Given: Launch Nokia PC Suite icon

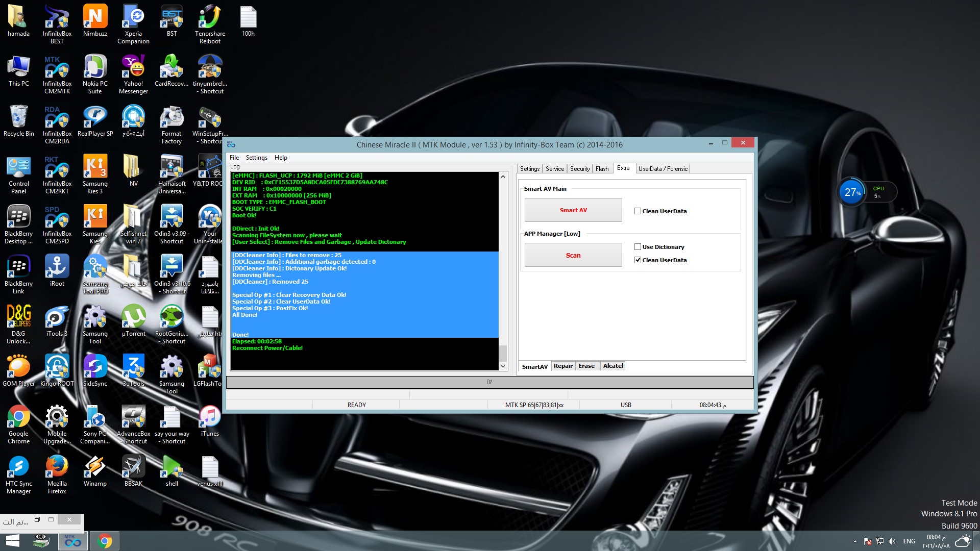Looking at the screenshot, I should (95, 74).
